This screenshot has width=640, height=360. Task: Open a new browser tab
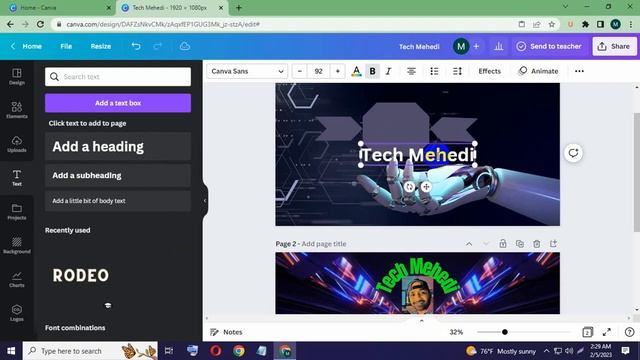point(239,8)
